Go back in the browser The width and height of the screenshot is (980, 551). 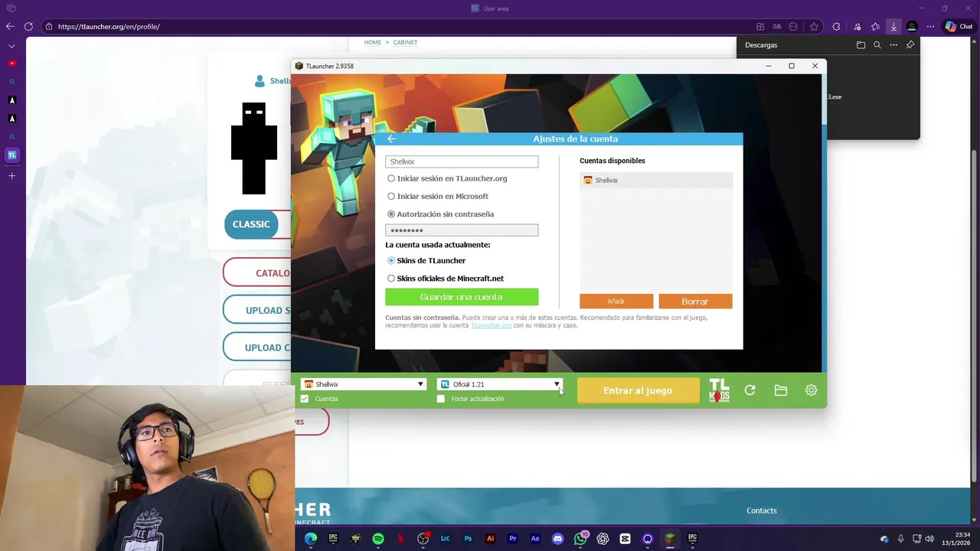(x=10, y=27)
